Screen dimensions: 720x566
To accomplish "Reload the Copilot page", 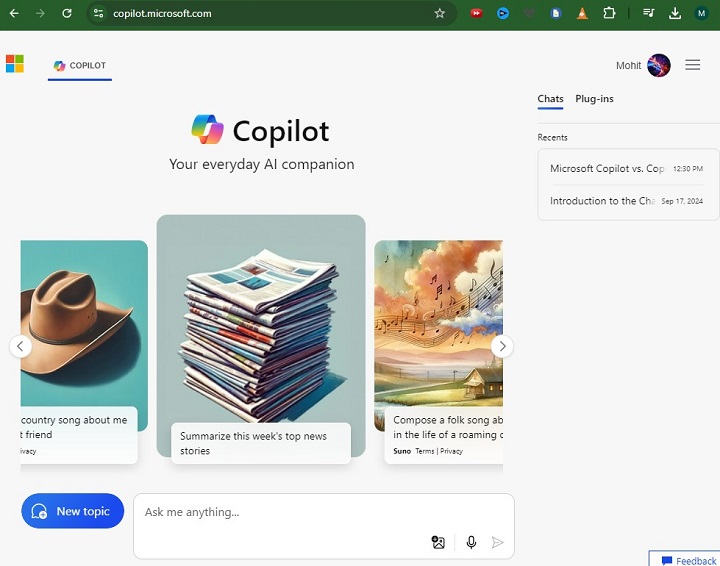I will pos(67,13).
